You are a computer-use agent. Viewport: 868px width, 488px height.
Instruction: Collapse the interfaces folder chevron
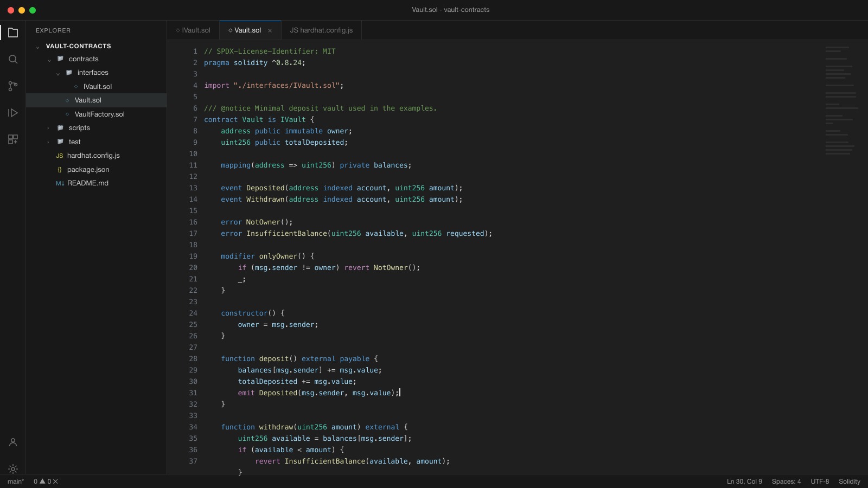(58, 73)
